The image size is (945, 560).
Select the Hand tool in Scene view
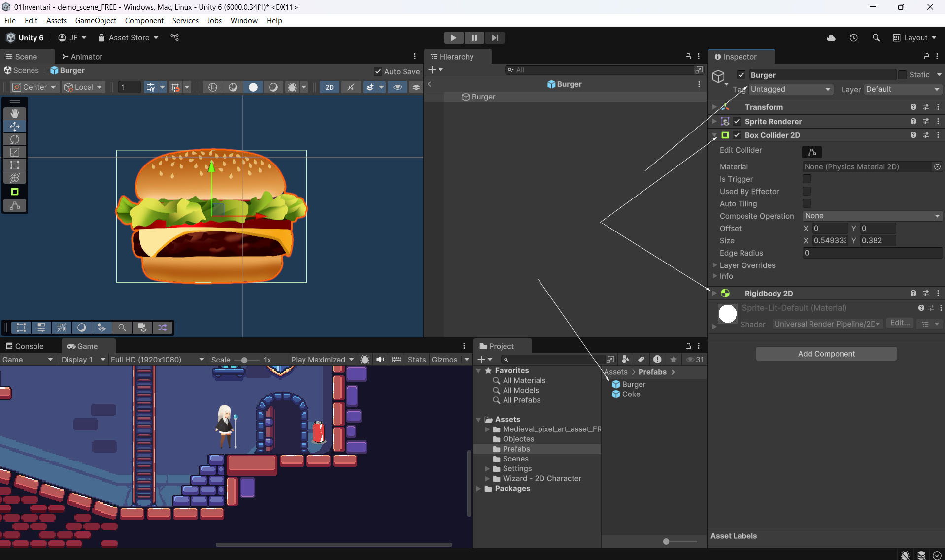click(15, 114)
